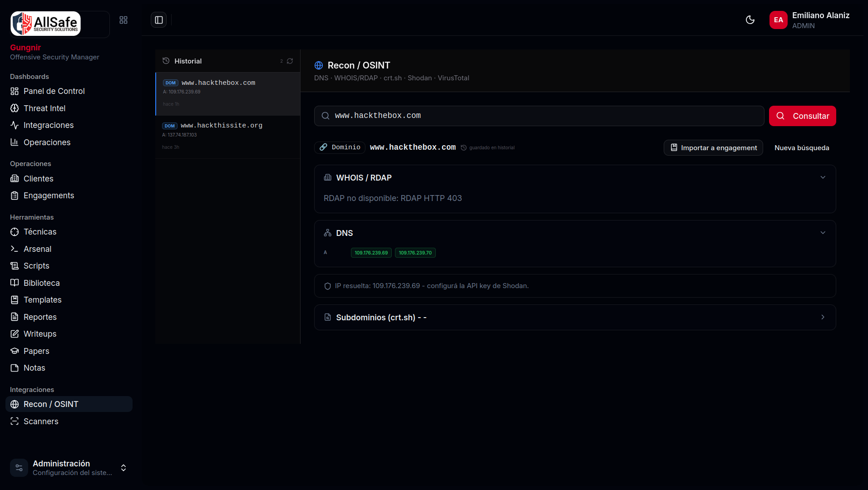Click the Técnicas crosshair icon

pos(15,232)
